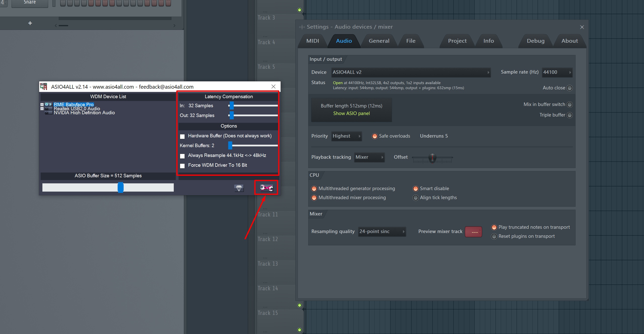Screen dimensions: 644x334
Task: Toggle Reset plugins on transport
Action: pyautogui.click(x=494, y=236)
